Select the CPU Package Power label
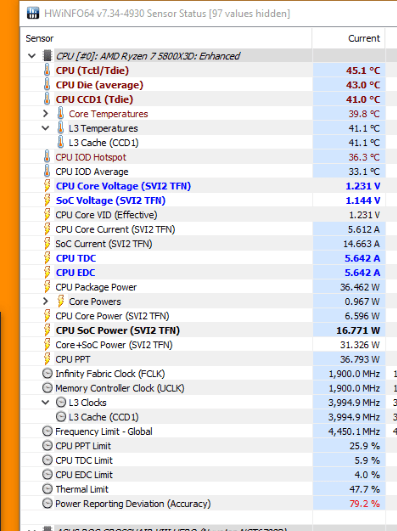The width and height of the screenshot is (397, 531). 96,287
